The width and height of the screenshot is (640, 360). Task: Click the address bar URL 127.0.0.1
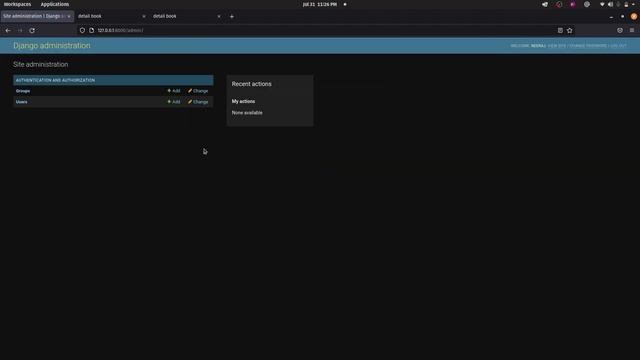tap(120, 31)
